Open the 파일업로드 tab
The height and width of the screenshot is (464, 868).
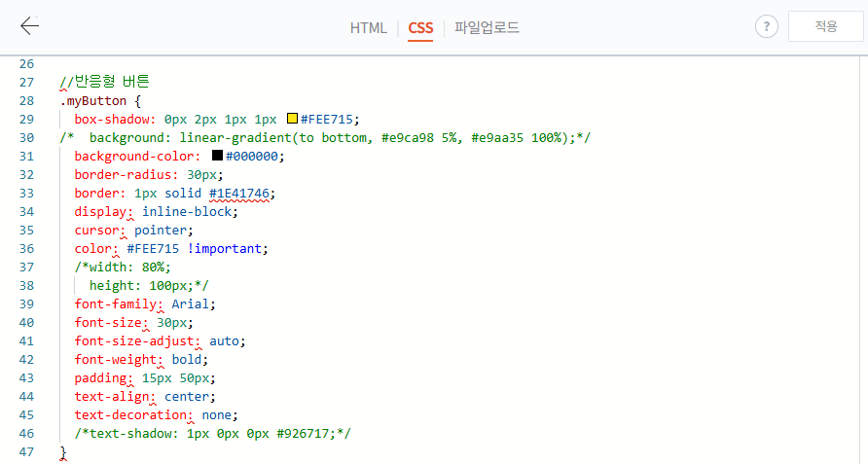[487, 27]
